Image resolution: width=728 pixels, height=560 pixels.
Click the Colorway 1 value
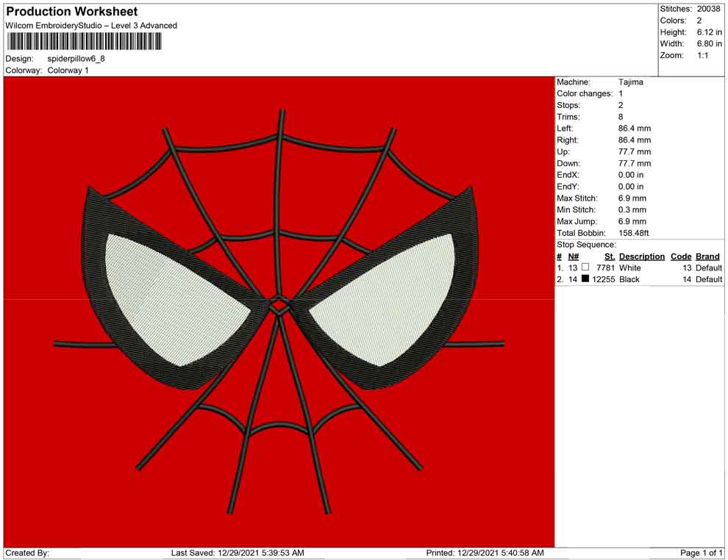68,70
